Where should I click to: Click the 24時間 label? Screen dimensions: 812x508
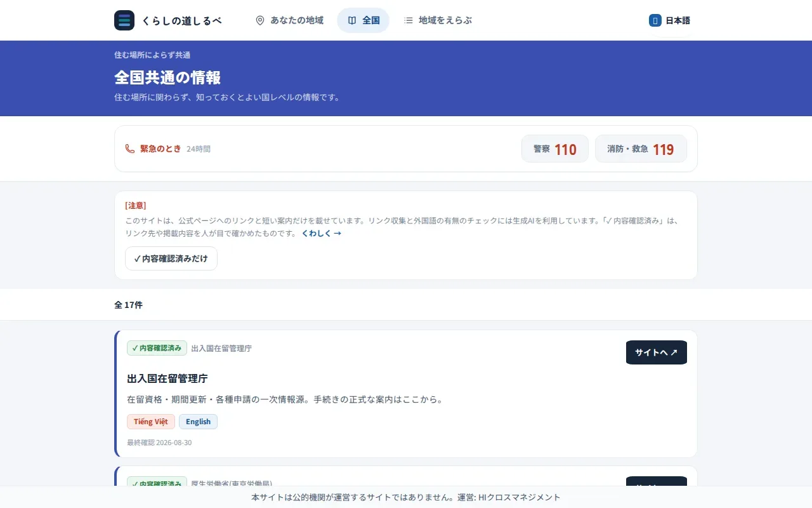199,149
